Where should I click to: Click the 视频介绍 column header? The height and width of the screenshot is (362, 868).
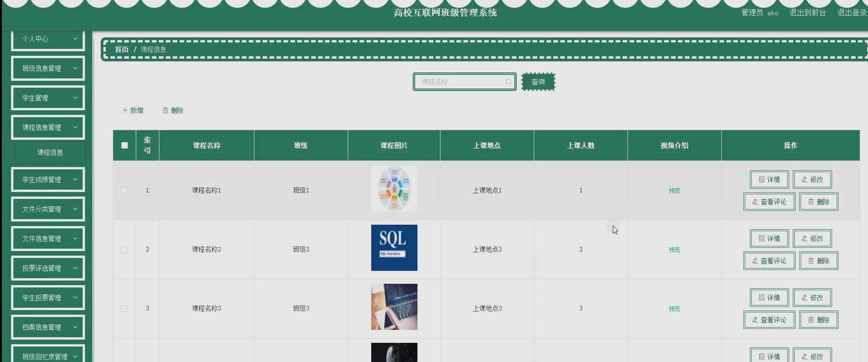click(x=674, y=146)
